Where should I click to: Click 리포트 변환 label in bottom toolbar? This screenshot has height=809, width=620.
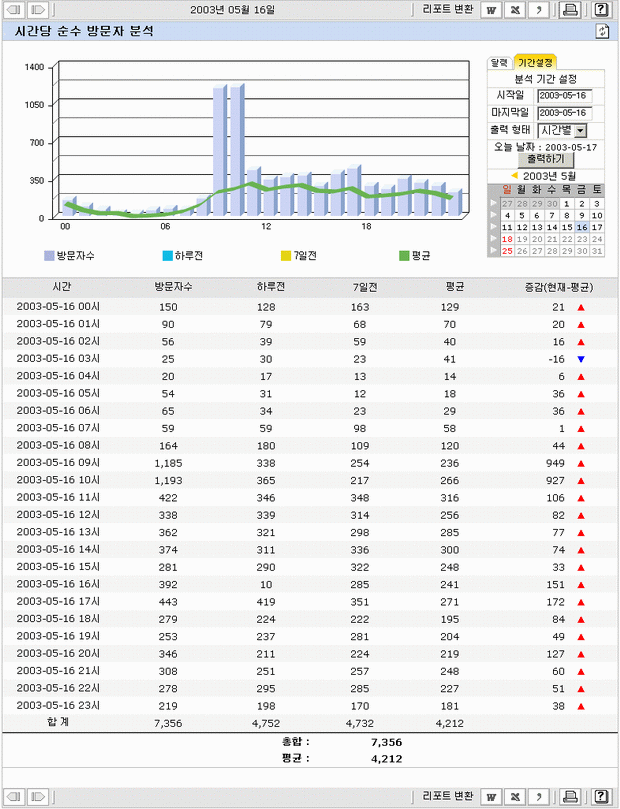(447, 796)
